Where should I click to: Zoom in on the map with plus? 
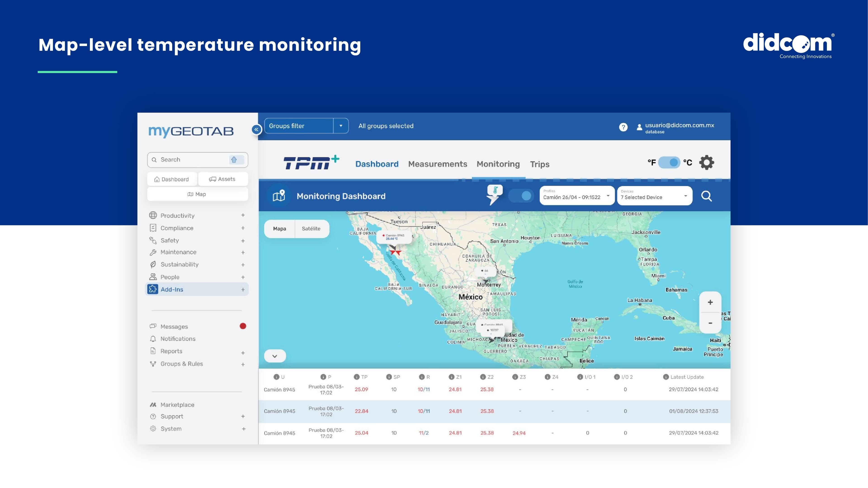[710, 302]
